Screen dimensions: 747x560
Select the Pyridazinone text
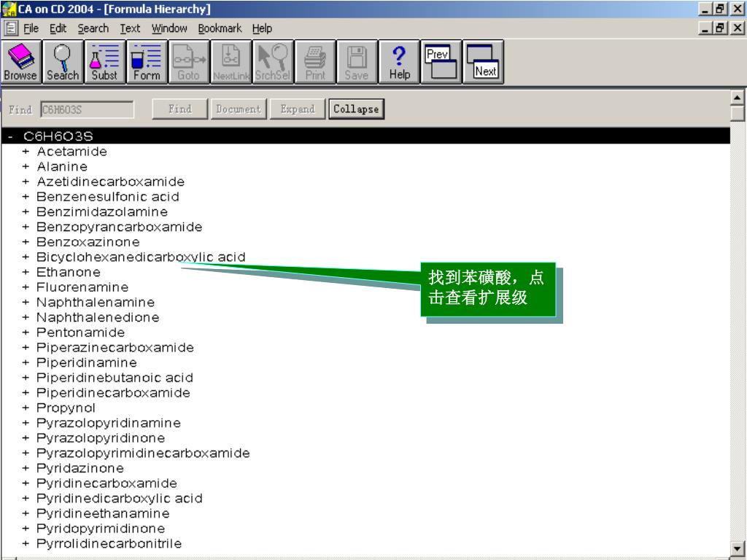80,468
